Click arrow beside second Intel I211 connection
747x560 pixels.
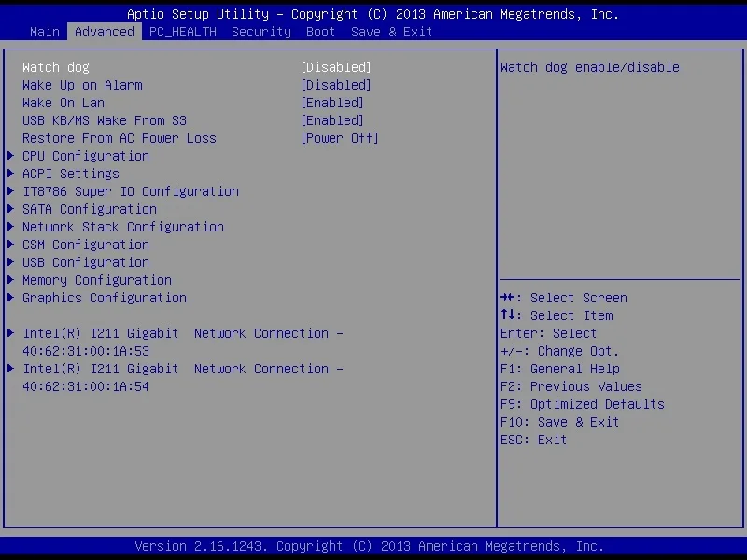[x=11, y=368]
